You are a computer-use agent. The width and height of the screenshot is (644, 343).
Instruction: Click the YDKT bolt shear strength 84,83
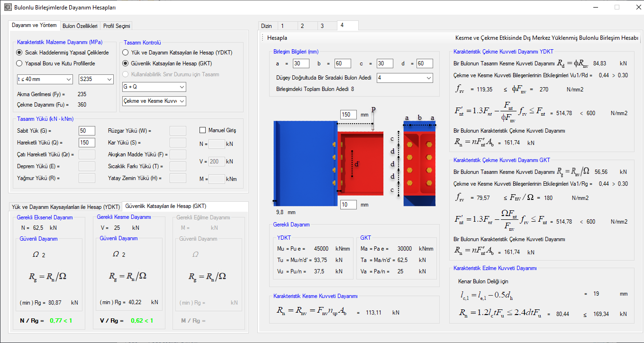coord(600,63)
